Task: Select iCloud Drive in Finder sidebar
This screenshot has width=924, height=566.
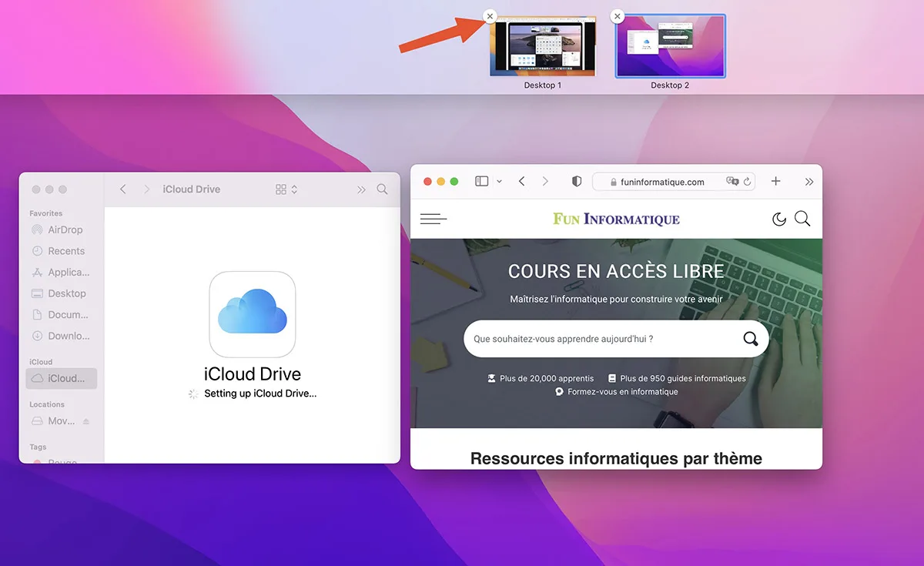Action: tap(62, 378)
